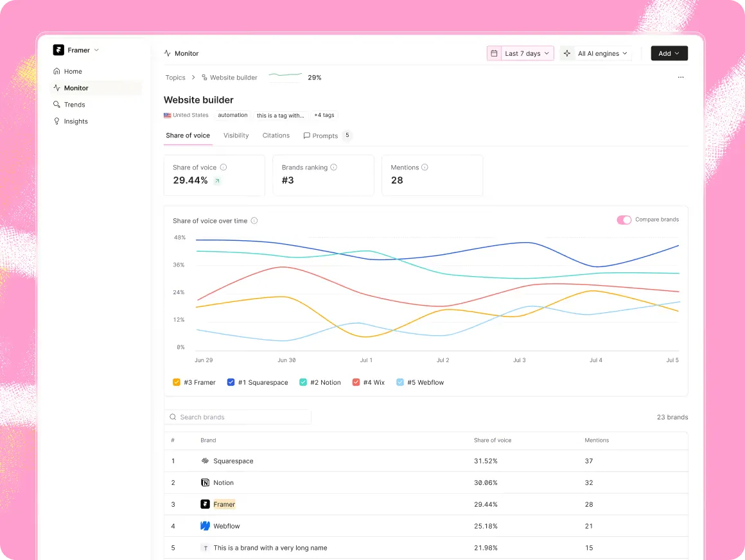Click the Search brands input field
Viewport: 745px width, 560px height.
point(238,417)
